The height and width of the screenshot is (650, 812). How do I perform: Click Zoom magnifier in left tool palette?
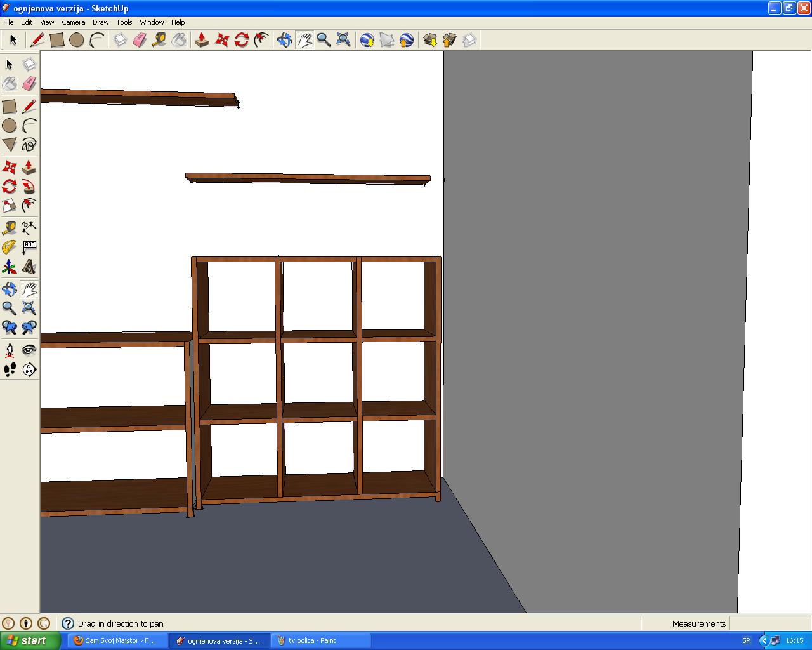click(x=10, y=308)
